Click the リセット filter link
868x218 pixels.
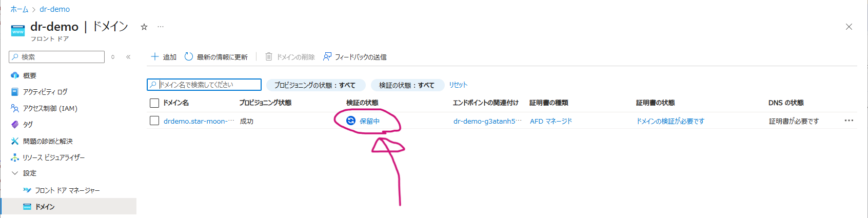[458, 85]
